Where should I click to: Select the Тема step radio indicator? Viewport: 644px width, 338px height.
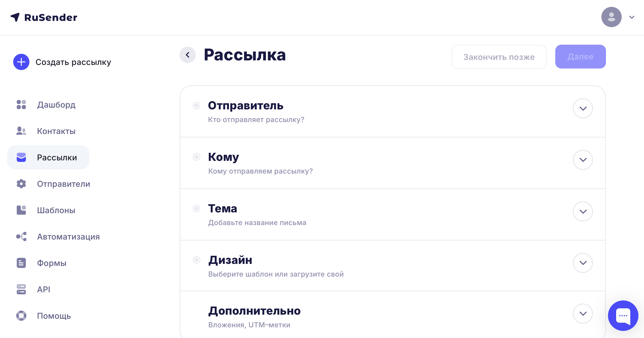196,209
